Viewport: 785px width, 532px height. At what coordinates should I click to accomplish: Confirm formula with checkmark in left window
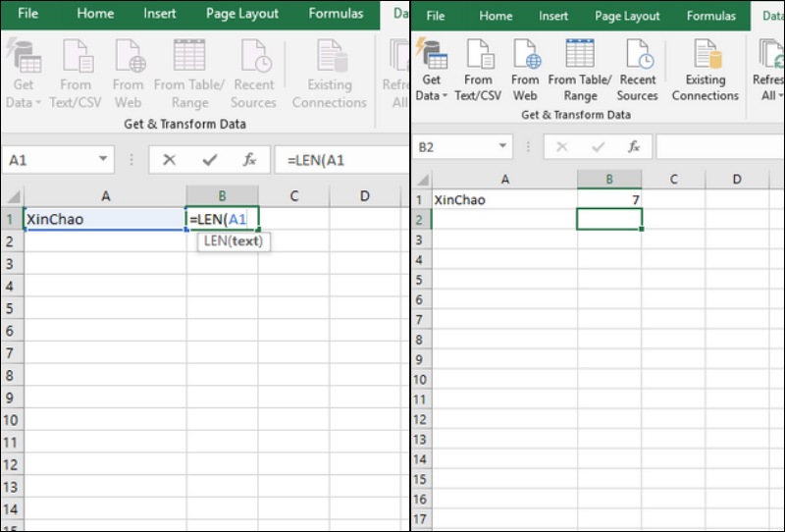tap(210, 160)
